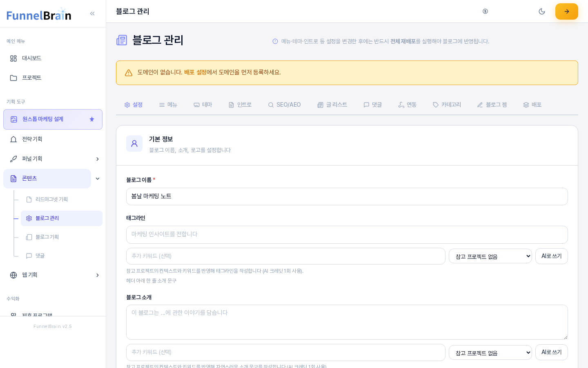The image size is (588, 368).
Task: Switch to the 테마 tab
Action: [x=203, y=105]
